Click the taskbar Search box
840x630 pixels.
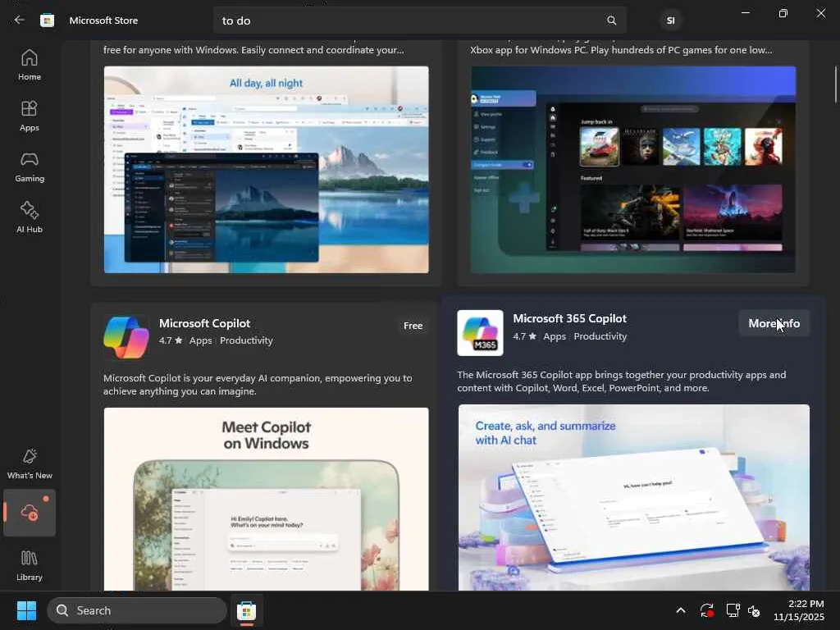click(137, 610)
